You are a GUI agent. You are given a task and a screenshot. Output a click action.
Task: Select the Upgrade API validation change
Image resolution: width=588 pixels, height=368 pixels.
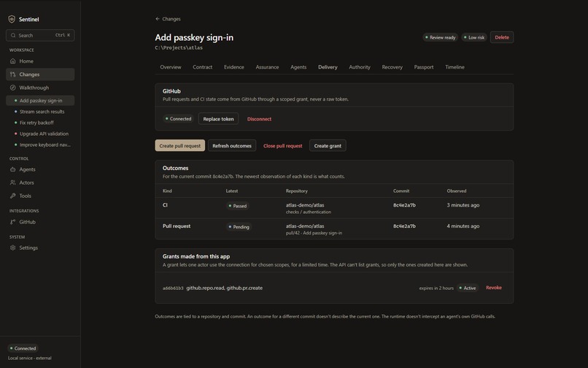tap(40, 134)
